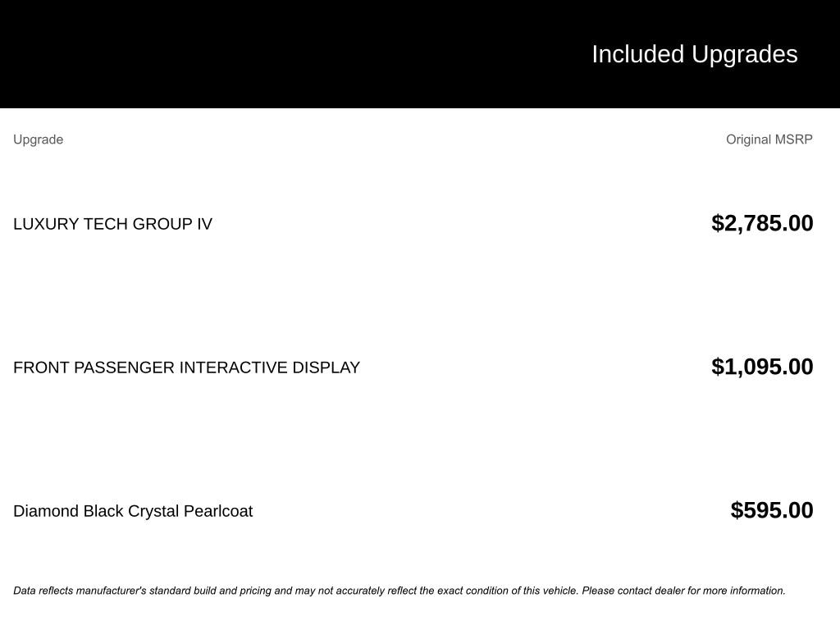Viewport: 840px width, 630px height.
Task: Select the LUXURY TECH GROUP IV upgrade name
Action: 112,224
